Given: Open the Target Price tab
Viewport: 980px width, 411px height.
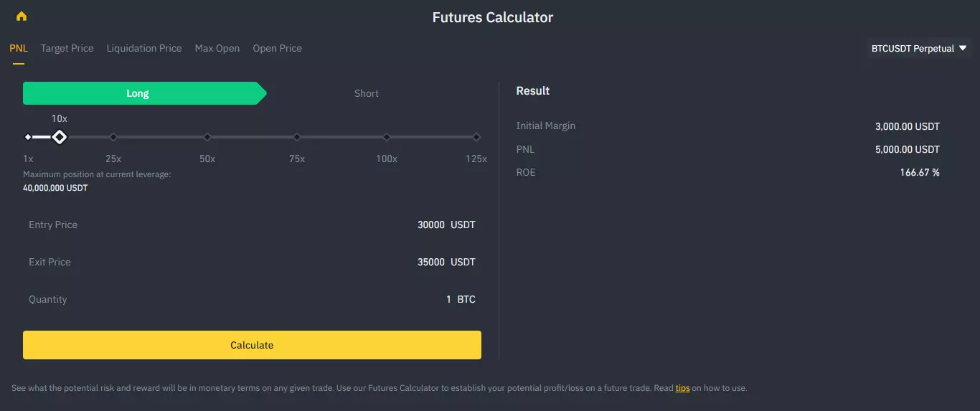Looking at the screenshot, I should (x=67, y=48).
